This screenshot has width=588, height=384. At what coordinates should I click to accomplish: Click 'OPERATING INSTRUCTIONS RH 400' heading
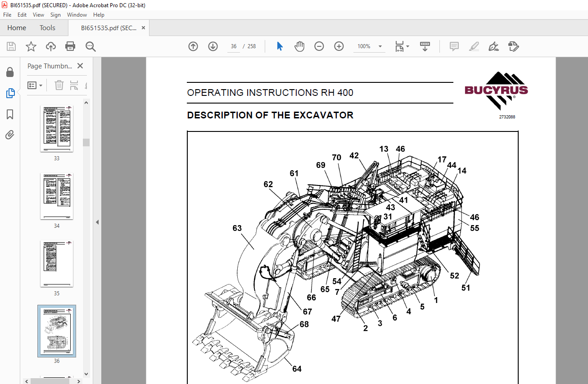pyautogui.click(x=270, y=93)
